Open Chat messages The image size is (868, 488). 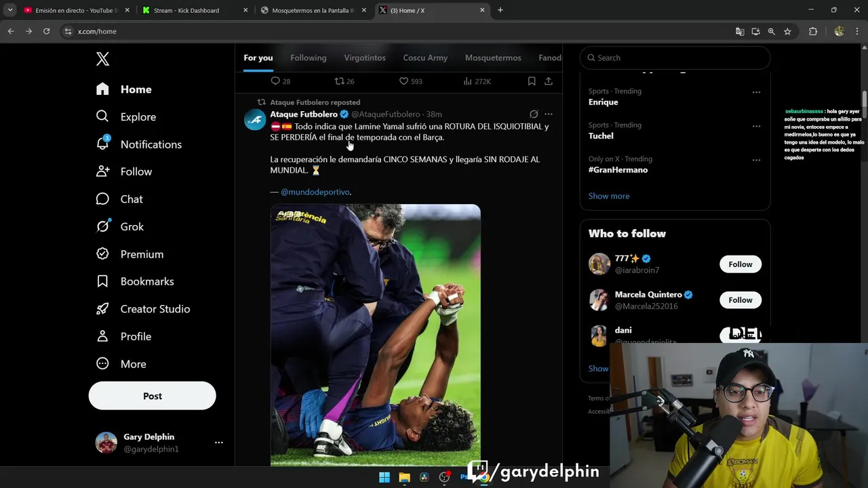[119, 199]
